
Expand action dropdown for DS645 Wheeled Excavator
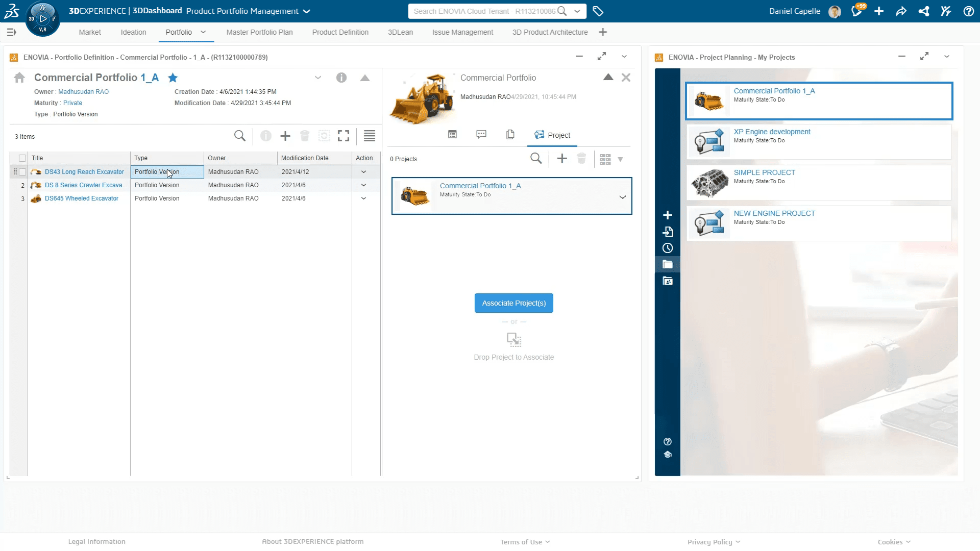point(363,198)
